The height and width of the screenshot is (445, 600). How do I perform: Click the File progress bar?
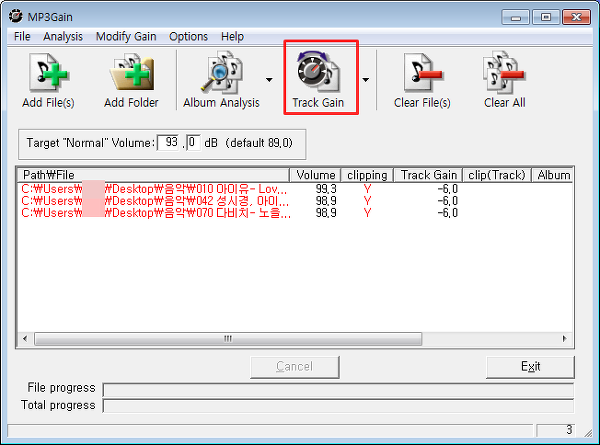338,390
